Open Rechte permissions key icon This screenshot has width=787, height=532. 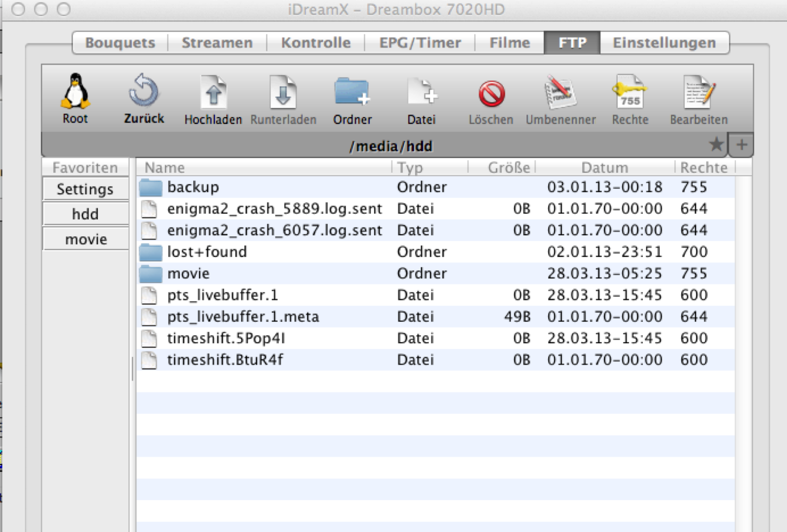tap(630, 92)
